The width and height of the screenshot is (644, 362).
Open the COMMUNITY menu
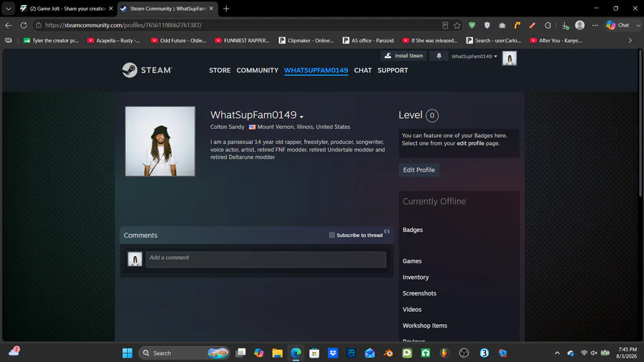[257, 70]
